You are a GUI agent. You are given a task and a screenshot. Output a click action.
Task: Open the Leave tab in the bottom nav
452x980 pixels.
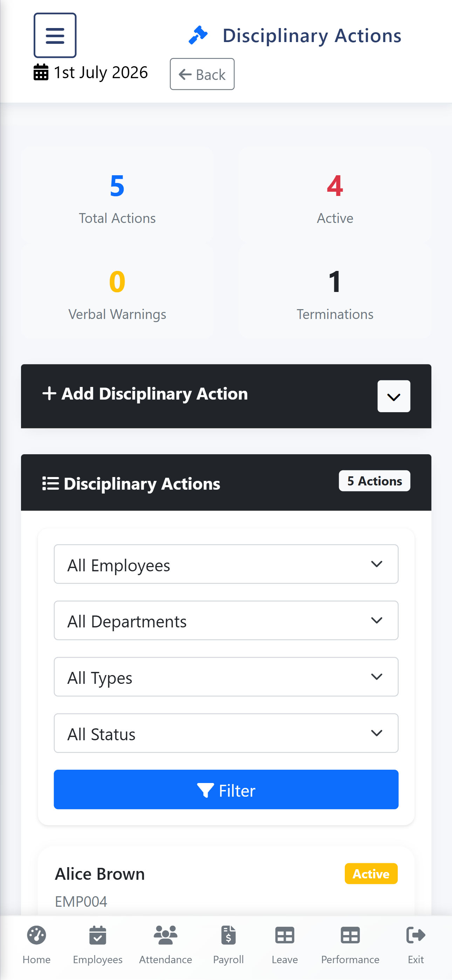(285, 945)
